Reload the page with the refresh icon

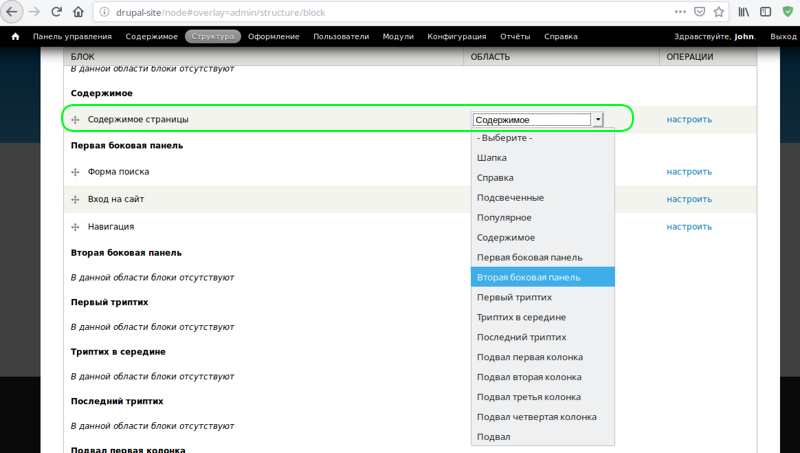click(x=57, y=12)
